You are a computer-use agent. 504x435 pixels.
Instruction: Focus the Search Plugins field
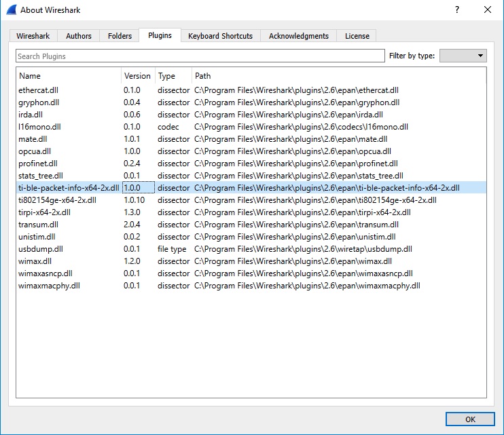click(200, 56)
